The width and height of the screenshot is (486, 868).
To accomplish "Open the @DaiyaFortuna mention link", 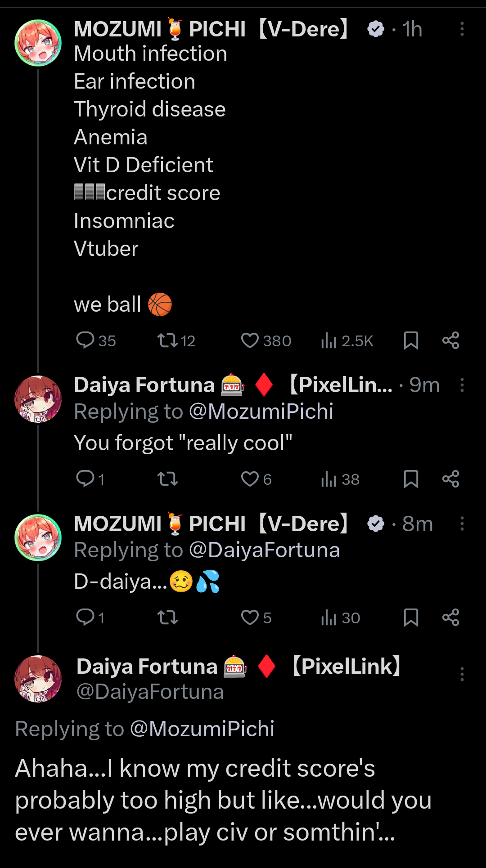I will (265, 550).
